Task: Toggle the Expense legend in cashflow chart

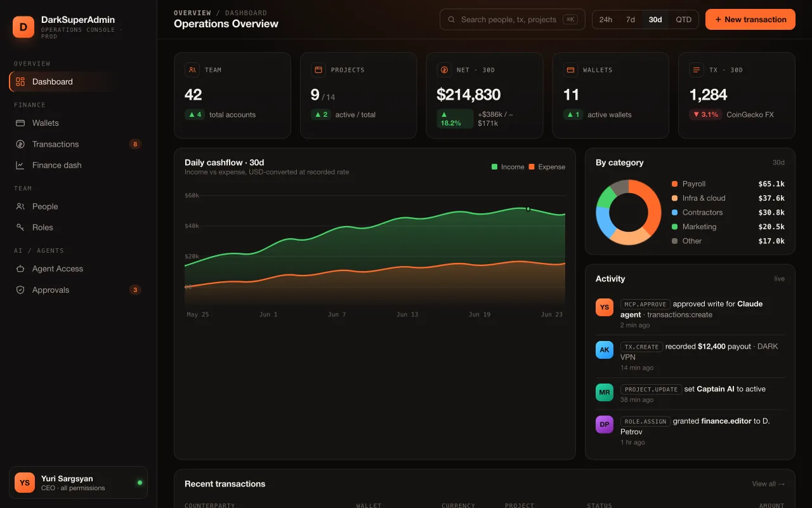Action: point(547,167)
